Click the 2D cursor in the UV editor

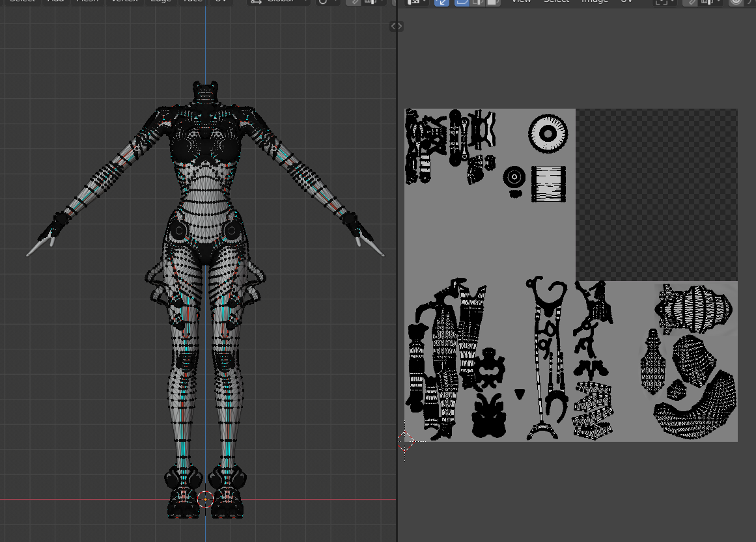[x=405, y=441]
